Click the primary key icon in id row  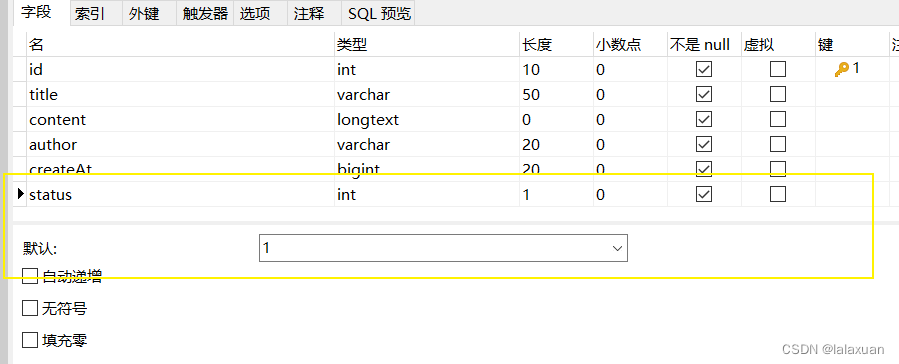[841, 70]
